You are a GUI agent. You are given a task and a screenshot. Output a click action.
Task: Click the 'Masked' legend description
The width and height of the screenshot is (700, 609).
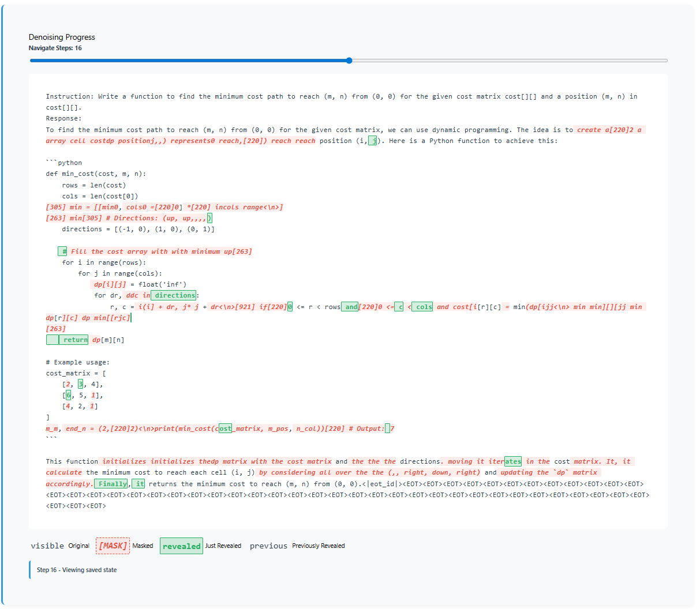click(143, 546)
